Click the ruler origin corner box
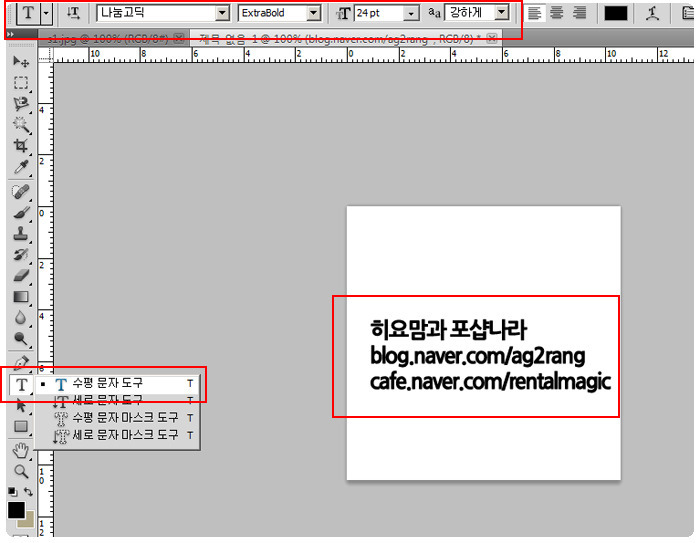This screenshot has height=543, width=700. tap(46, 55)
